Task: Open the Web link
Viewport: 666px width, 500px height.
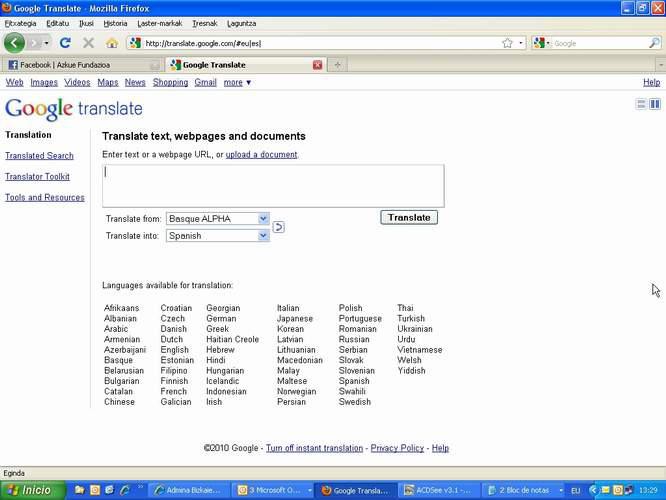Action: 14,82
